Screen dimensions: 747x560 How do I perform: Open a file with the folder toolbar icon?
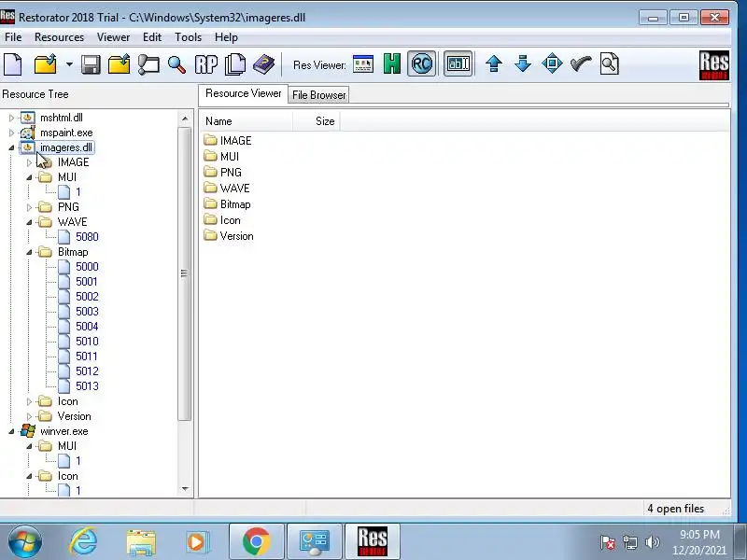pyautogui.click(x=46, y=64)
